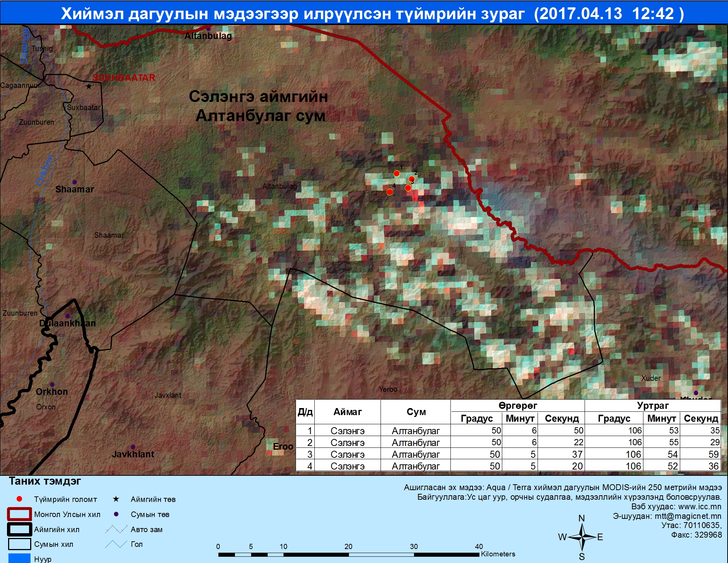The height and width of the screenshot is (563, 728).
Task: Open the www.icc.mn web address
Action: pos(700,507)
